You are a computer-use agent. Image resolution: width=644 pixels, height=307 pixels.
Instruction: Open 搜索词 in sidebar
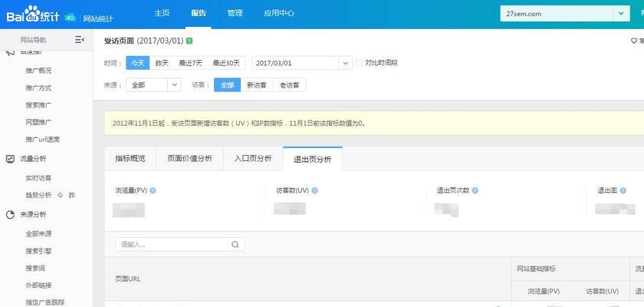pos(35,269)
